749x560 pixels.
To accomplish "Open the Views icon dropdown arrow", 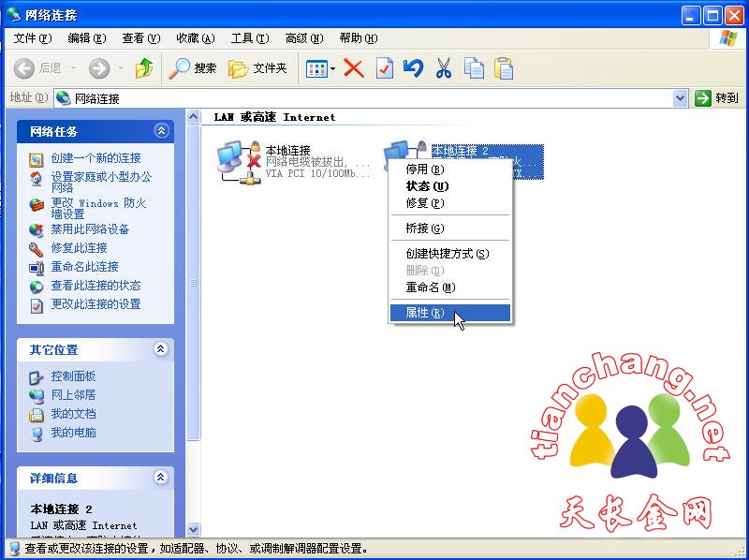I will (x=333, y=68).
